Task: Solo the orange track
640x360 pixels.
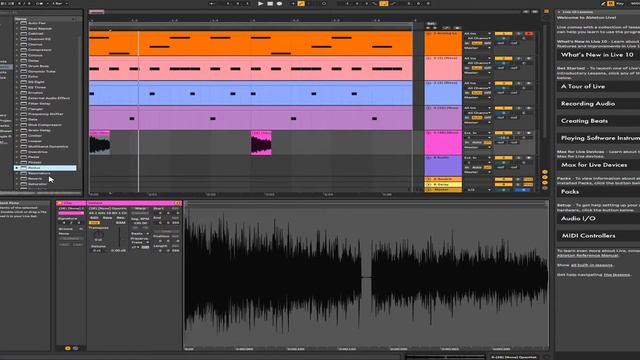Action: click(519, 33)
